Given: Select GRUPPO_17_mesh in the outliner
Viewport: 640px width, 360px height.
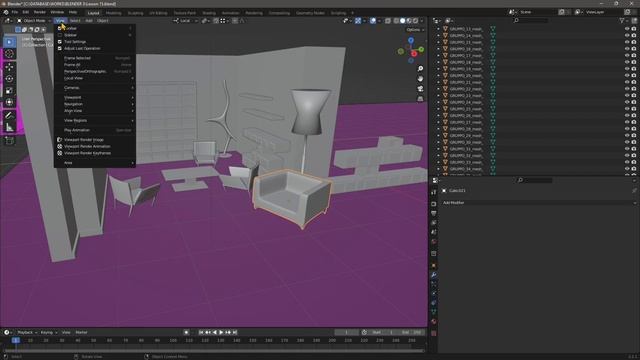Looking at the screenshot, I should pyautogui.click(x=466, y=56).
